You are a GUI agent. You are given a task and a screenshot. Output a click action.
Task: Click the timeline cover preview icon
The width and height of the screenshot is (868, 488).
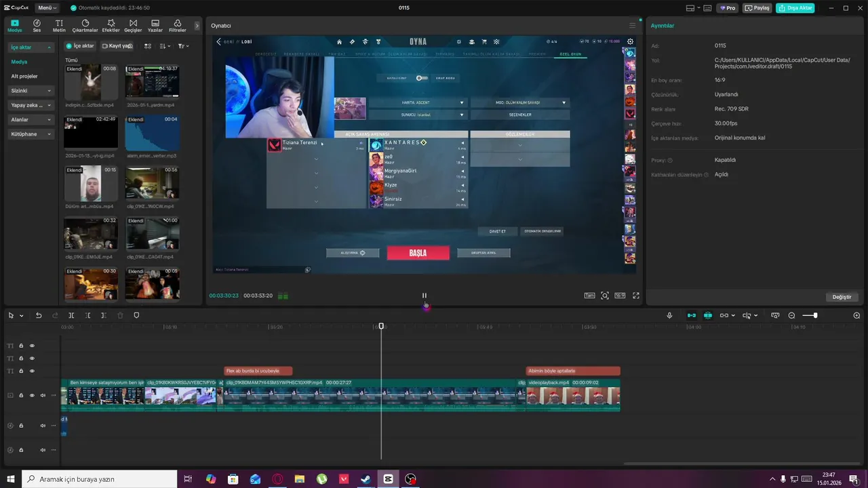(x=775, y=316)
